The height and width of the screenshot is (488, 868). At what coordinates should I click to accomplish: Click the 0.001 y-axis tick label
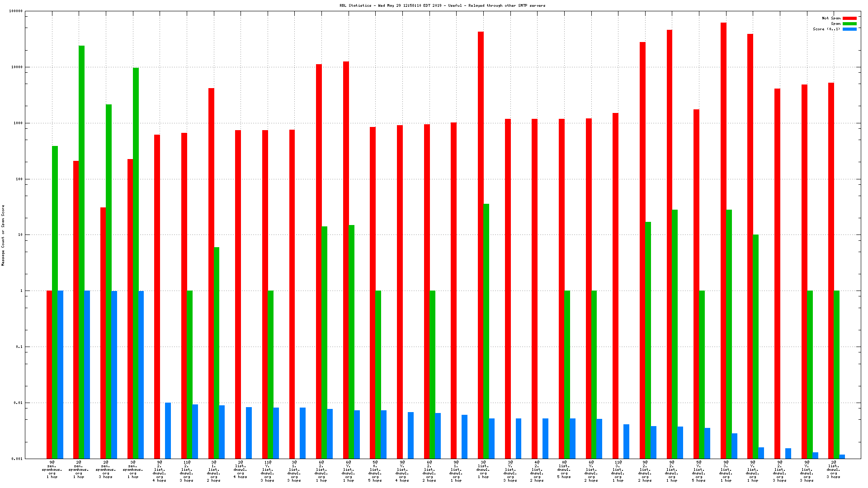pyautogui.click(x=17, y=459)
